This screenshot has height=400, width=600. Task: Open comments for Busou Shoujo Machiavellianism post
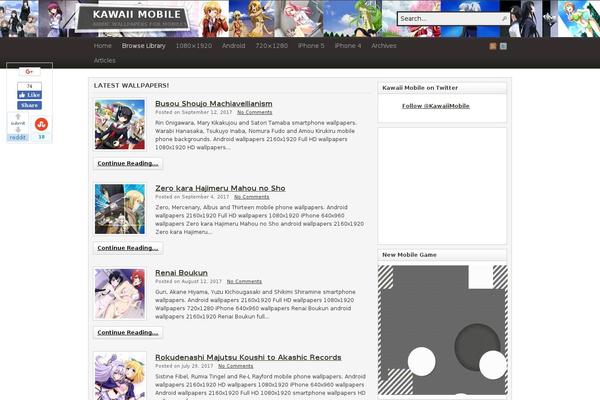254,113
